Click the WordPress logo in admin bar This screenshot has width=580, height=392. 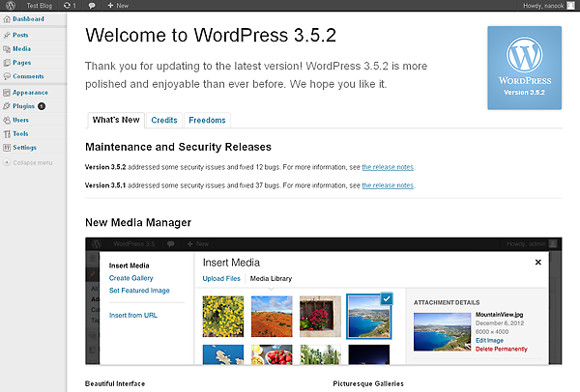(11, 6)
